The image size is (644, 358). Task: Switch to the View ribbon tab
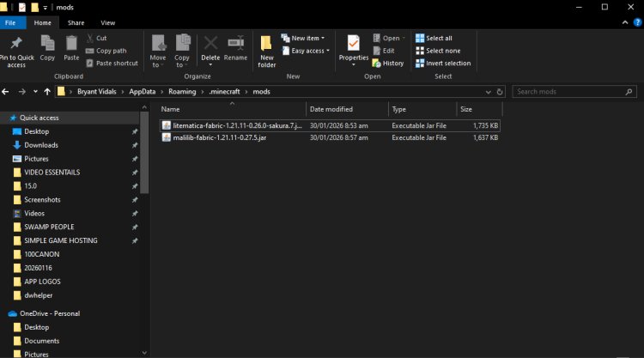coord(107,22)
